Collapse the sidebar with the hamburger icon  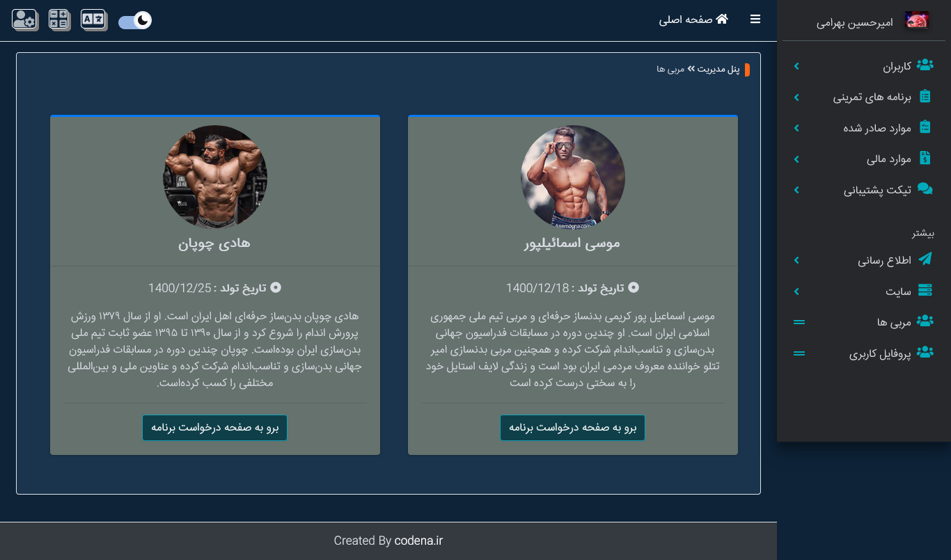coord(755,19)
